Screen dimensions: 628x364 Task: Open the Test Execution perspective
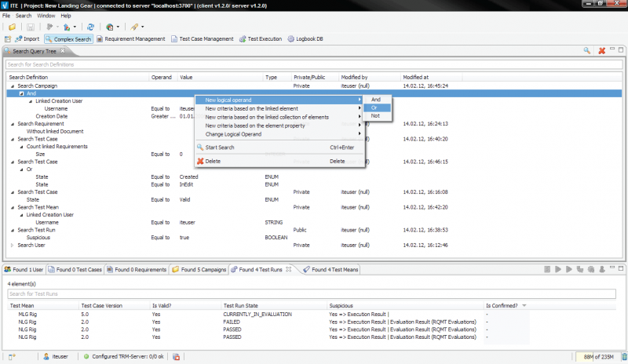260,38
